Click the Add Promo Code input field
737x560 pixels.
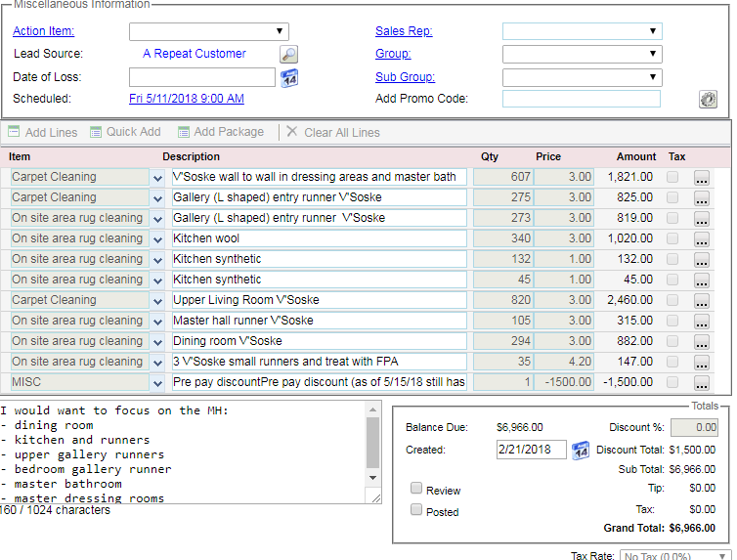coord(582,99)
